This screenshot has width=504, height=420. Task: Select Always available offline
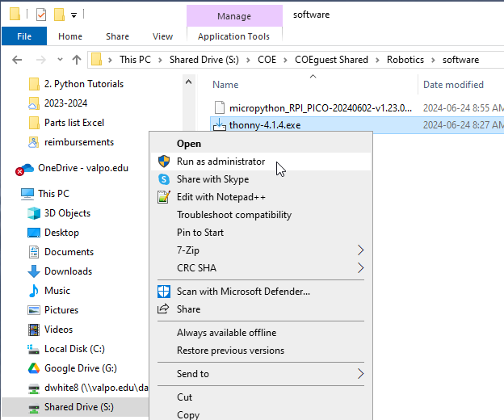point(261,333)
